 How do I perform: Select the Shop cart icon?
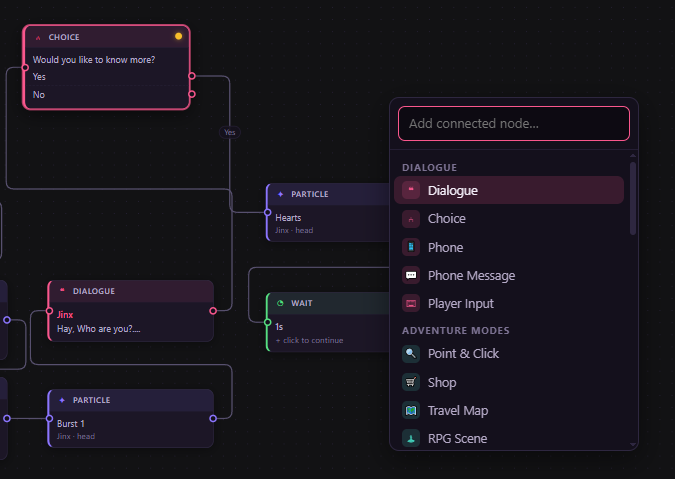(411, 382)
